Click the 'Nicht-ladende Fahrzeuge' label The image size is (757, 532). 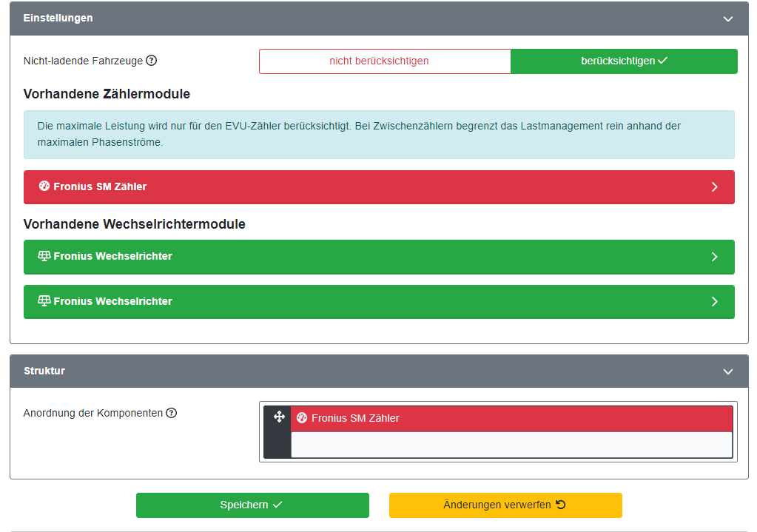[x=83, y=61]
